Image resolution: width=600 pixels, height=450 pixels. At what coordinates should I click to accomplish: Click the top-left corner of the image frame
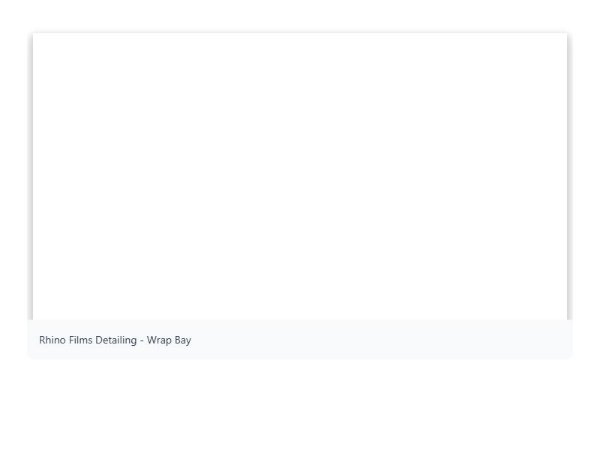(x=35, y=36)
